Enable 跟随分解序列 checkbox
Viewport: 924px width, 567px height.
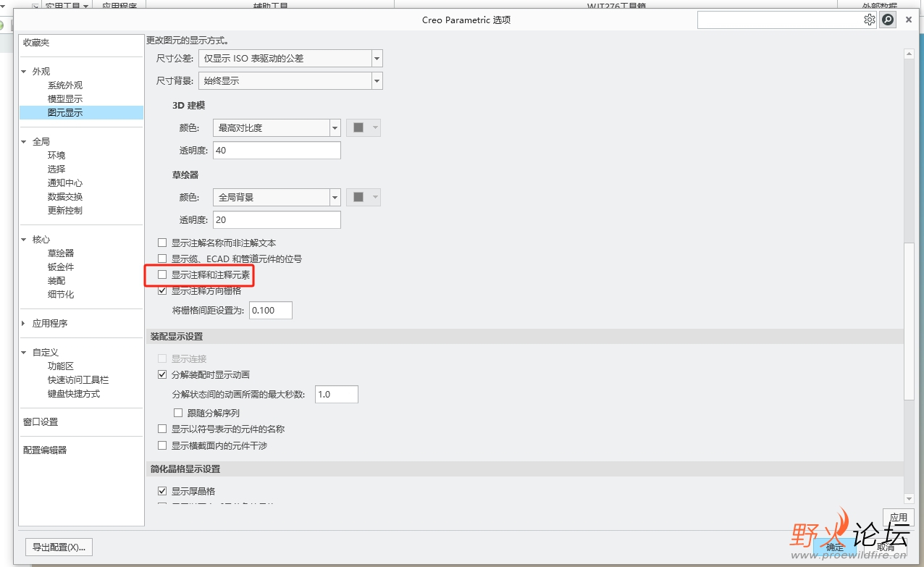tap(178, 413)
